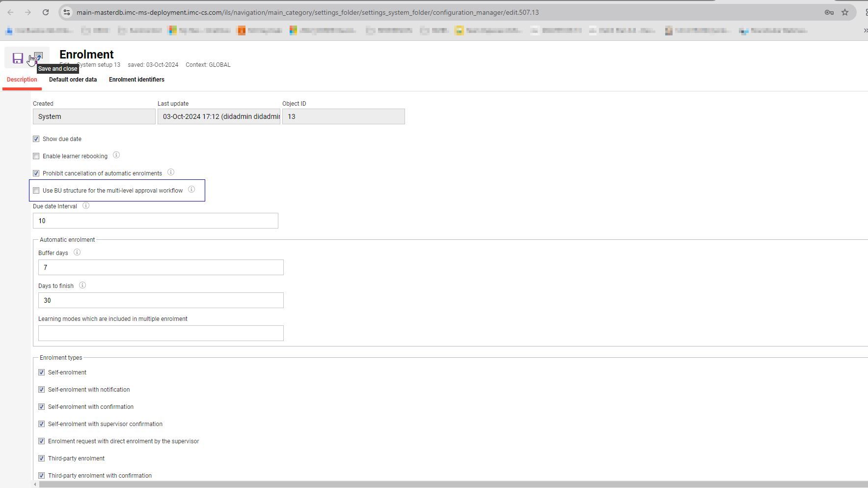Enable learner rebooking checkbox

(36, 156)
